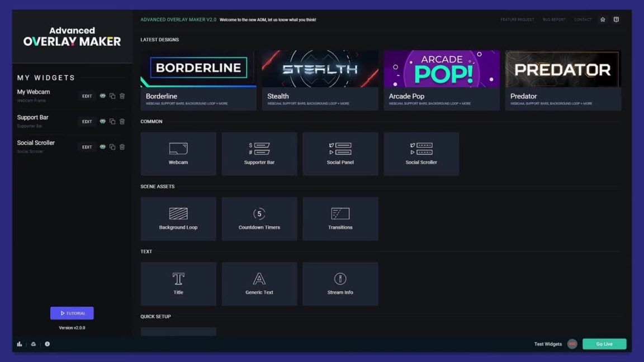644x362 pixels.
Task: Add a Title text widget
Action: pyautogui.click(x=178, y=283)
